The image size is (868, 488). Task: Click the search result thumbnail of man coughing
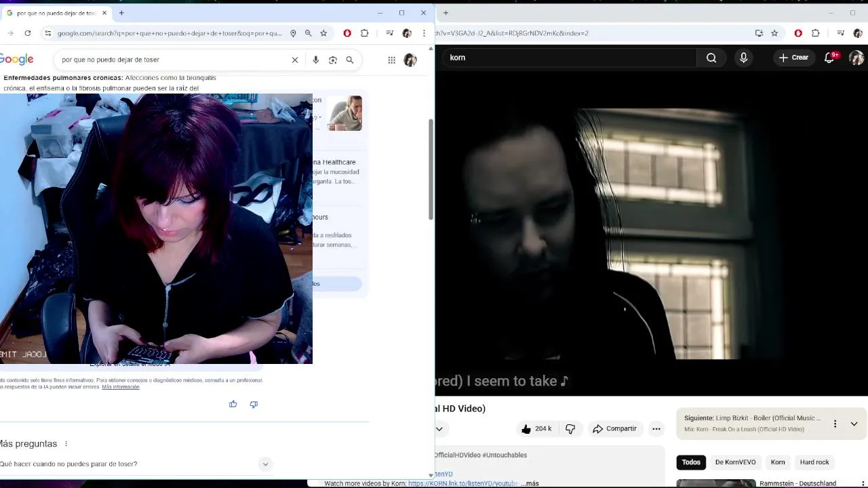pos(344,113)
